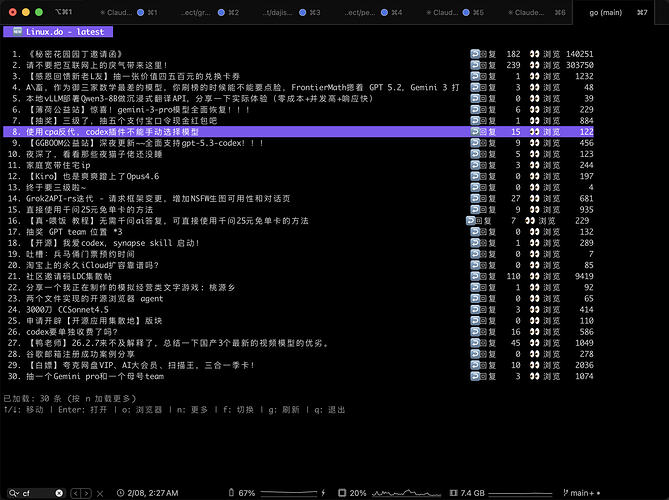
Task: Go to previous search result arrow
Action: click(76, 493)
